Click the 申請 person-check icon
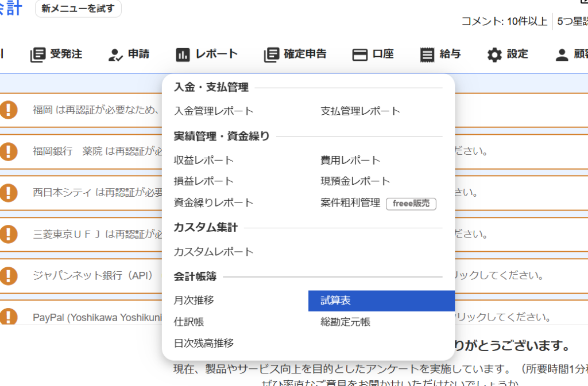Screen dimensions: 588x386 [115, 54]
